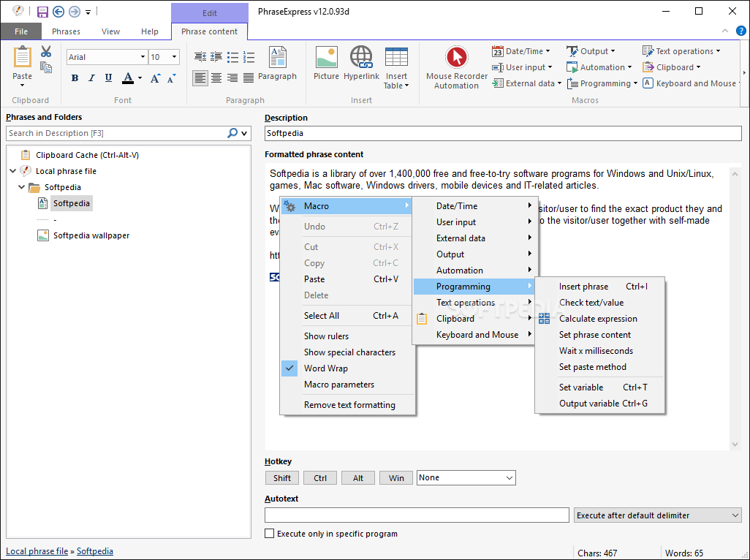Viewport: 750px width, 560px height.
Task: Open the font color dropdown arrow
Action: (x=140, y=78)
